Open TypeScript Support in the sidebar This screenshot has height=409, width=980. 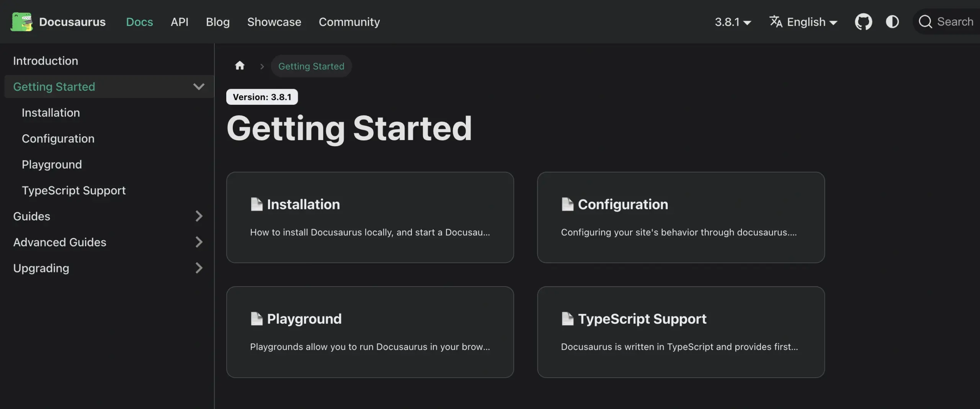pos(73,191)
